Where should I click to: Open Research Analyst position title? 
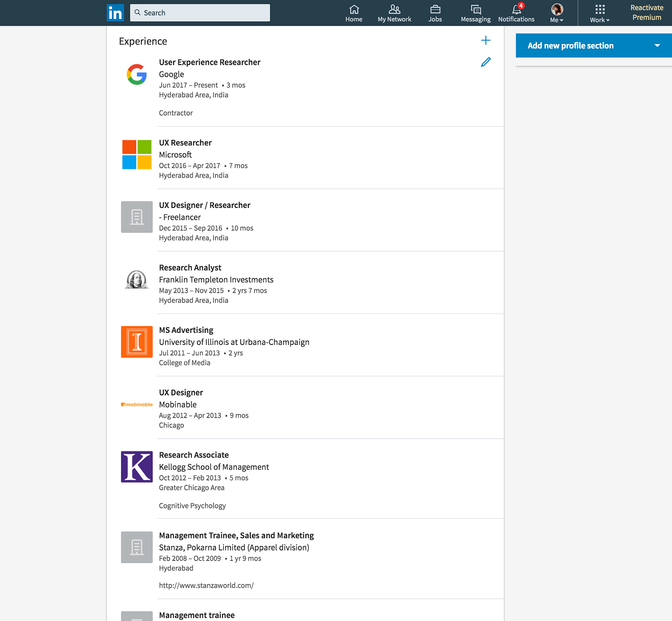[190, 268]
